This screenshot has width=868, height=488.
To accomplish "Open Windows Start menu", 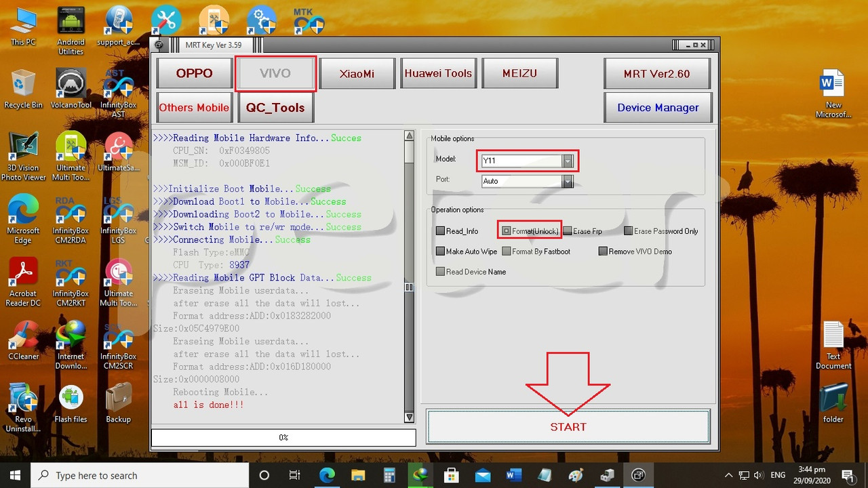I will click(x=16, y=475).
